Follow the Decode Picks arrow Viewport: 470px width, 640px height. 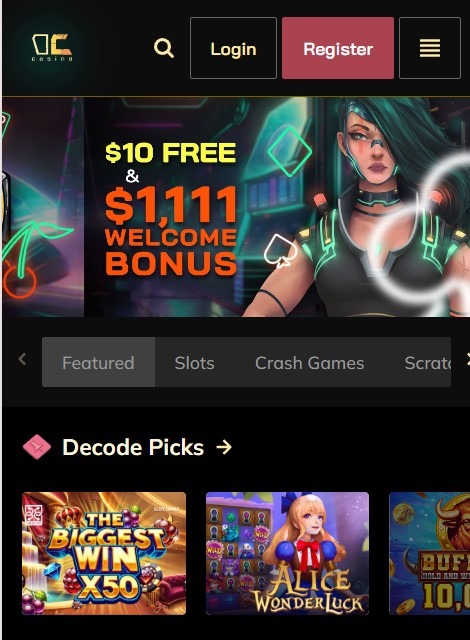[224, 447]
